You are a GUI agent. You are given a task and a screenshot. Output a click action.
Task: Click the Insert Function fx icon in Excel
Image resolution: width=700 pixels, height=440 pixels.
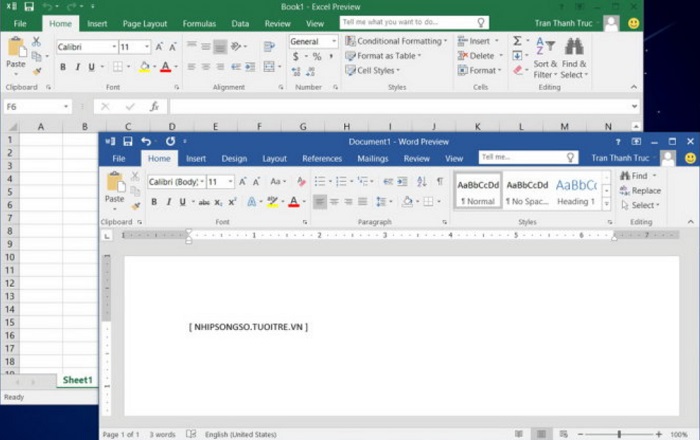[154, 107]
